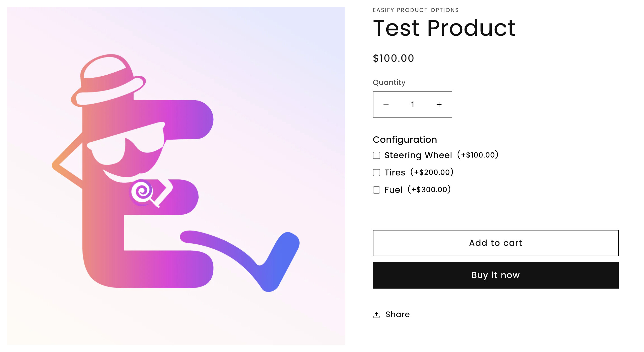The image size is (644, 352).
Task: Select the Steering Wheel option label
Action: [x=418, y=155]
